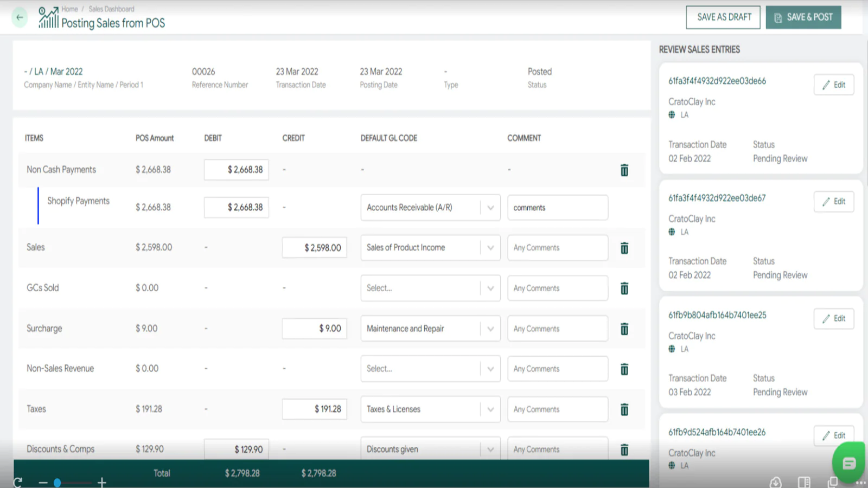Viewport: 868px width, 488px height.
Task: Click the back arrow button
Action: [x=20, y=17]
